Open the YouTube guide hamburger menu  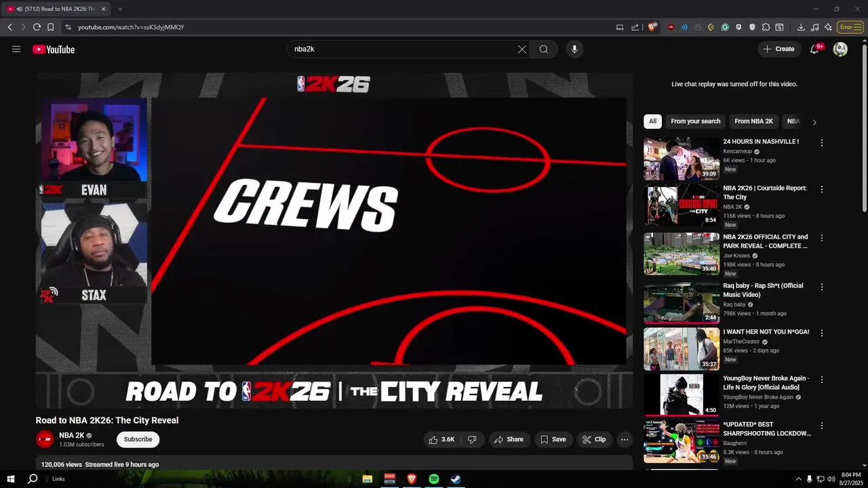click(x=16, y=49)
